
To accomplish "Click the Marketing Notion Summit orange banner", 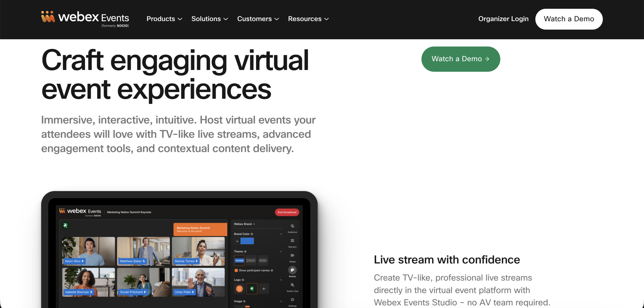I will pyautogui.click(x=200, y=229).
